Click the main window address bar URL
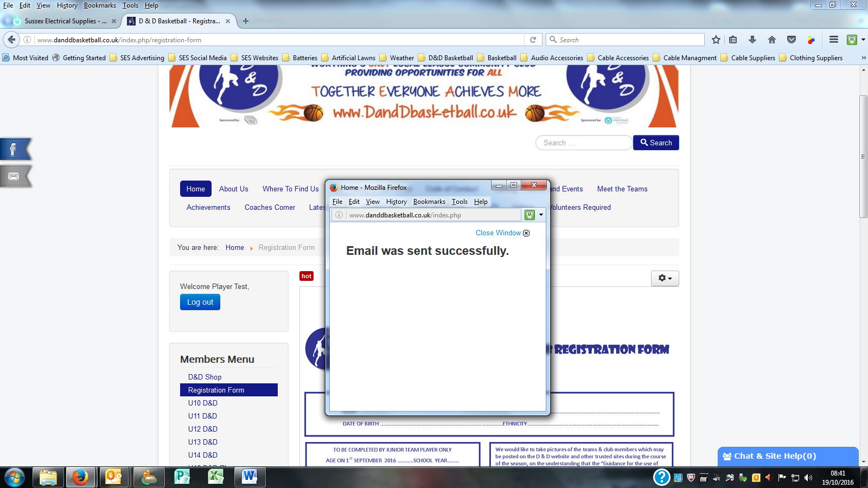Image resolution: width=868 pixels, height=488 pixels. [279, 40]
